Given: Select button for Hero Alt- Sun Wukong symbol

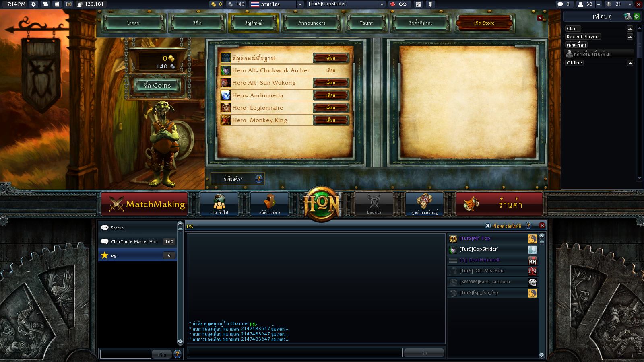Looking at the screenshot, I should click(331, 83).
